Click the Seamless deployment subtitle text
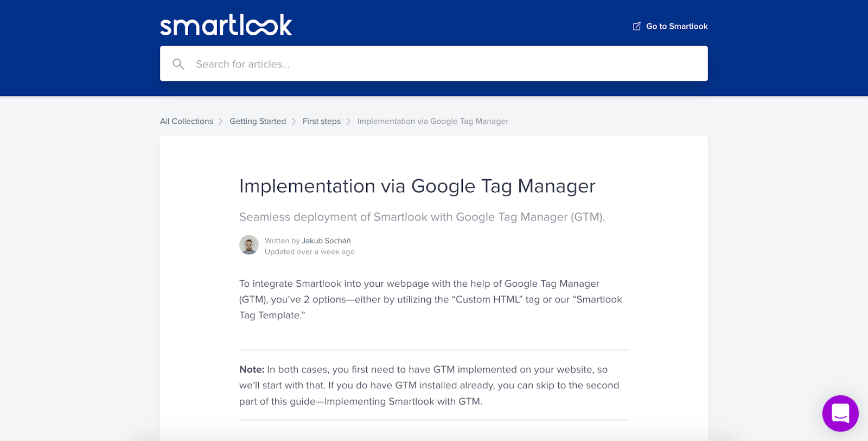The width and height of the screenshot is (868, 441). click(x=422, y=217)
